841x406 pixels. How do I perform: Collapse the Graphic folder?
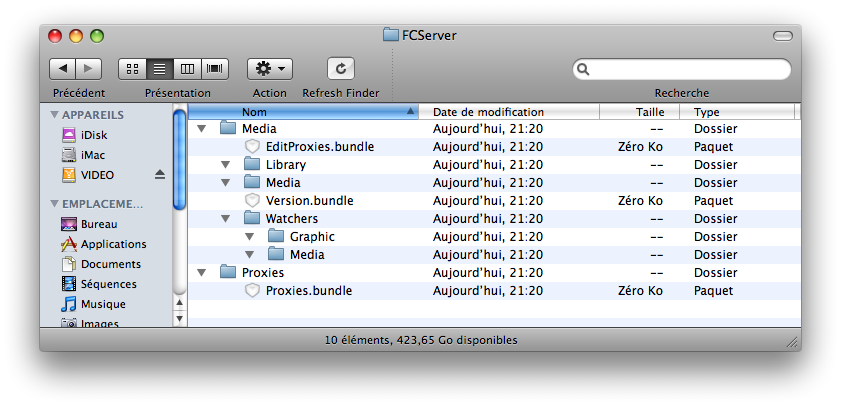(249, 237)
